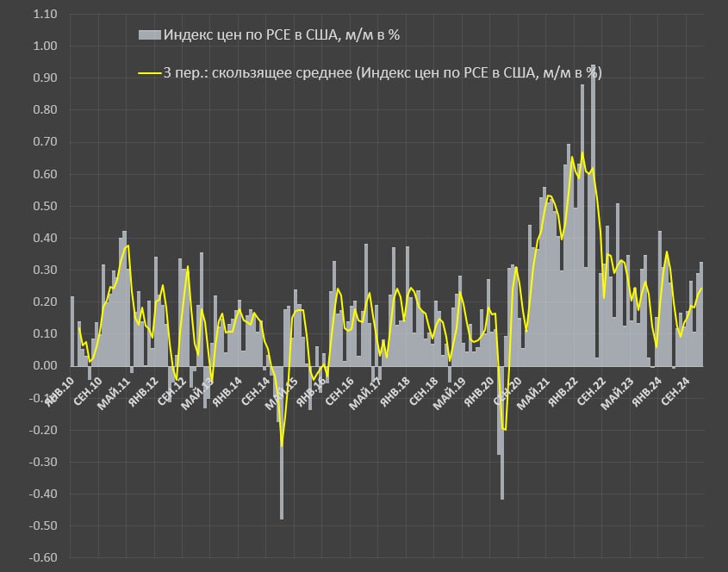728x572 pixels.
Task: Click the МАЙ.21 x-axis label
Action: pos(533,392)
